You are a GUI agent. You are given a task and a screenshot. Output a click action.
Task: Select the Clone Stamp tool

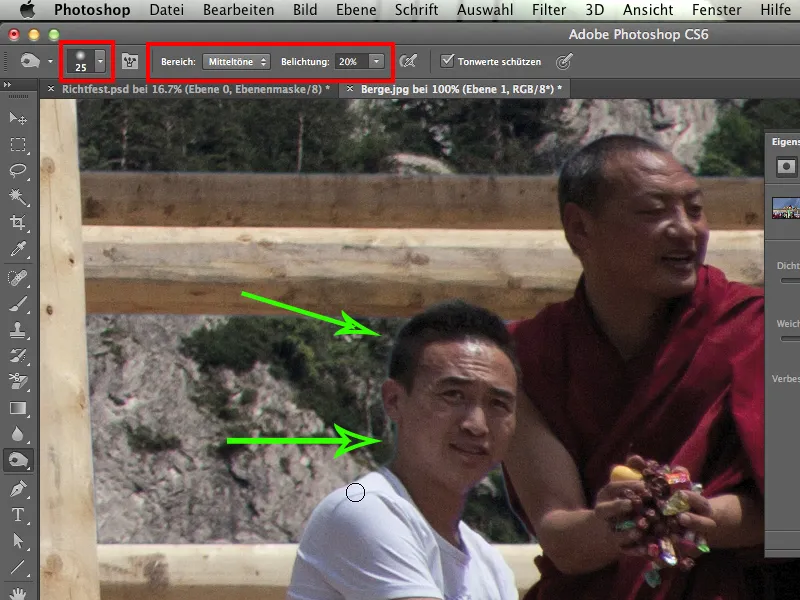coord(18,330)
